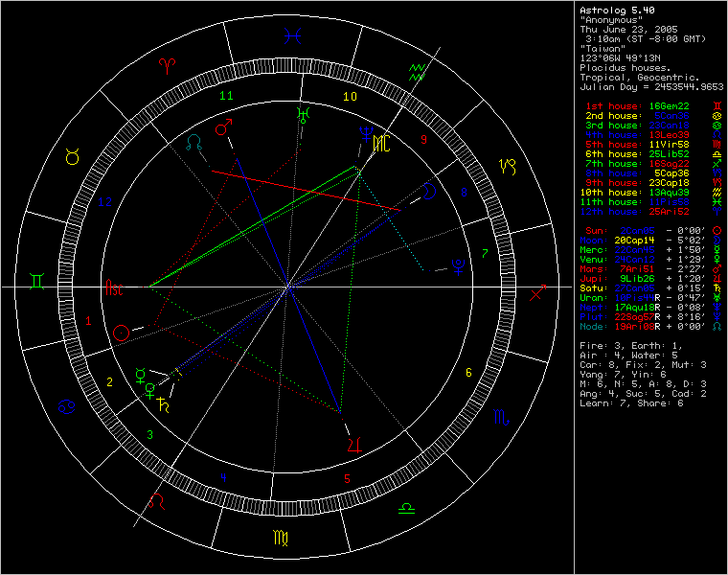The height and width of the screenshot is (575, 728).
Task: Click the red Mars planet symbol
Action: pyautogui.click(x=224, y=127)
